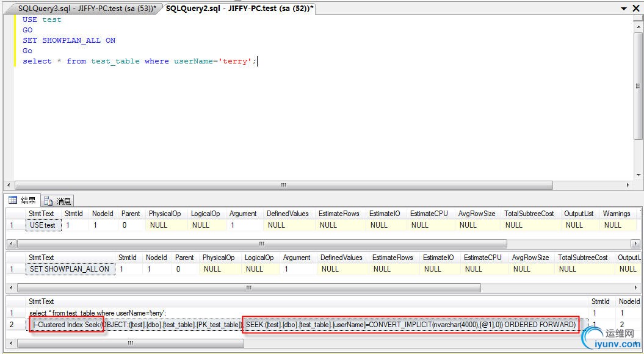
Task: Click AvgRowSize header in the SET SHOWPLAN_ALL grid
Action: [530, 258]
